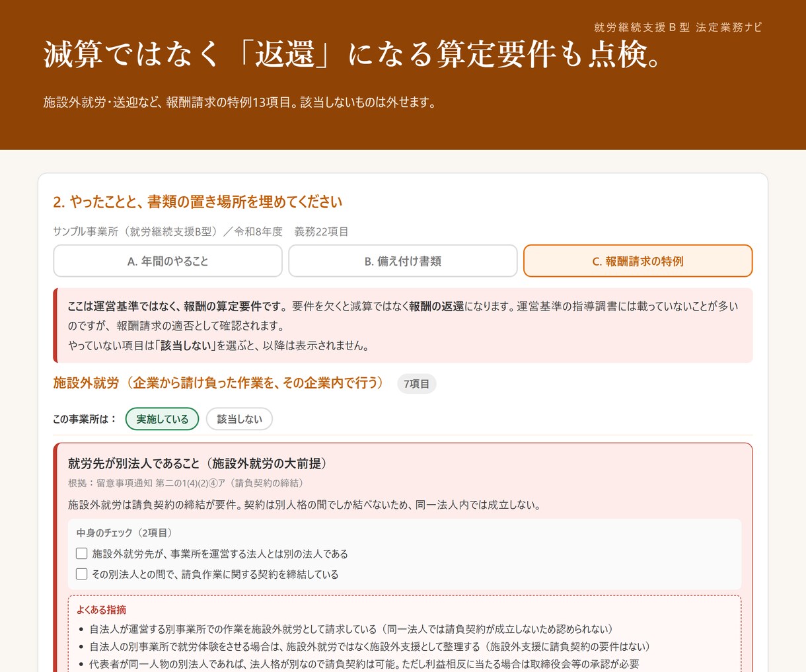Click site name 就労継続支援B型 法定業務ナビ
This screenshot has width=806, height=672.
(x=678, y=27)
